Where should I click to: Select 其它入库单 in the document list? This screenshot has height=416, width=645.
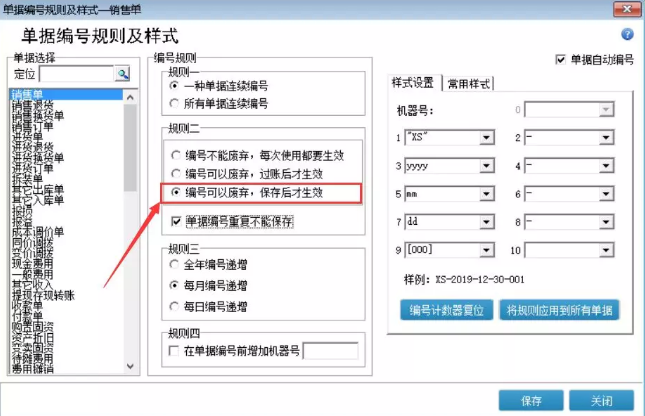37,200
